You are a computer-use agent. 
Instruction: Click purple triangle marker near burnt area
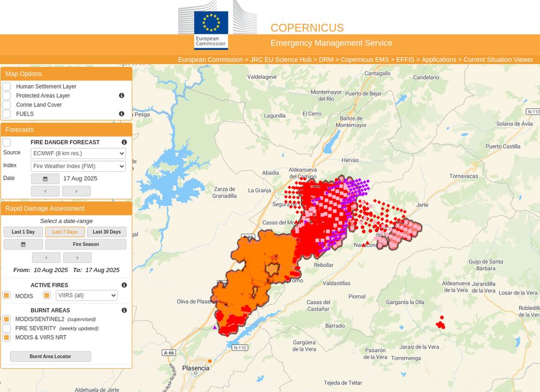click(x=215, y=327)
